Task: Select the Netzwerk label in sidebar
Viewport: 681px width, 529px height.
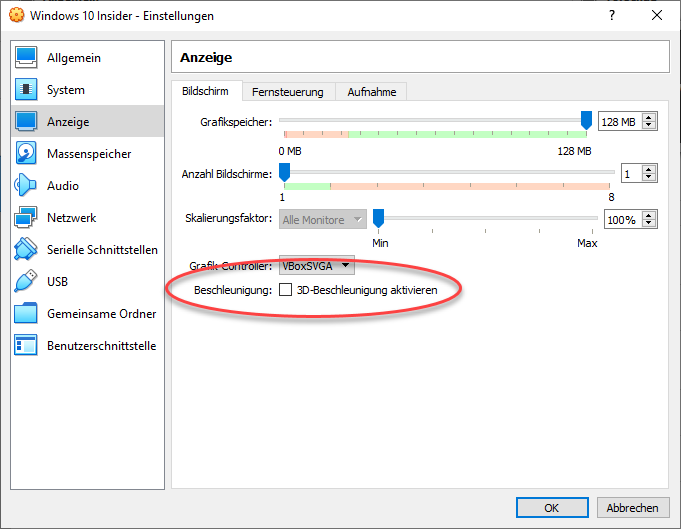Action: click(x=72, y=218)
